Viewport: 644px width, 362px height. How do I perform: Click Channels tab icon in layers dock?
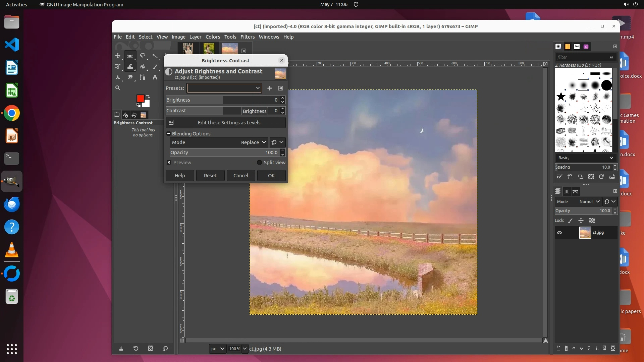click(x=567, y=191)
